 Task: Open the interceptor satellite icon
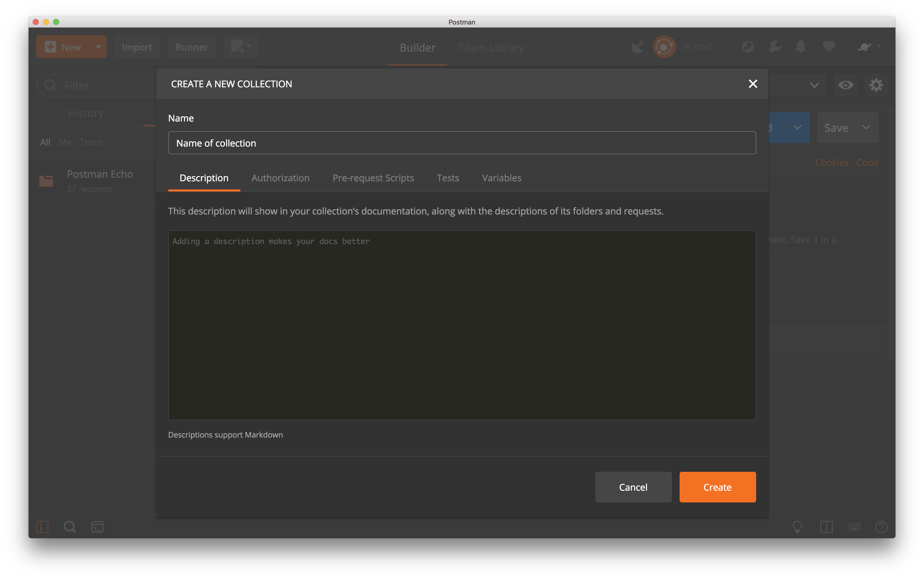point(638,47)
